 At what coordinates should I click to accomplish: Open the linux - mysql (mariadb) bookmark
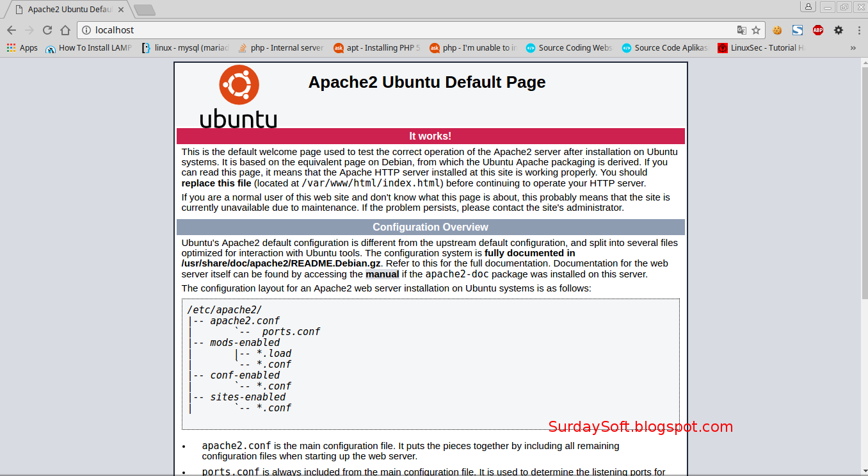pos(186,48)
